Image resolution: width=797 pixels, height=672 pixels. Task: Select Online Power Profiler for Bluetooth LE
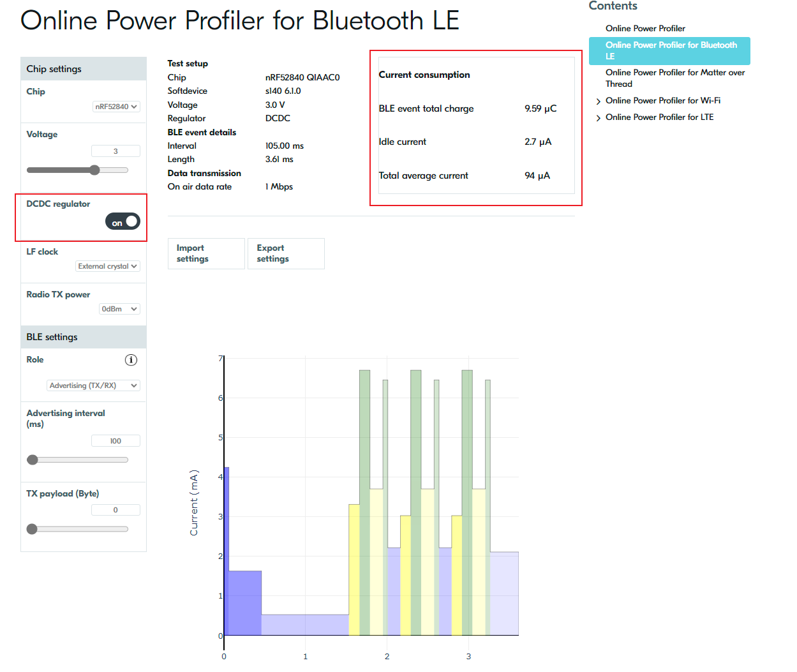[x=669, y=51]
